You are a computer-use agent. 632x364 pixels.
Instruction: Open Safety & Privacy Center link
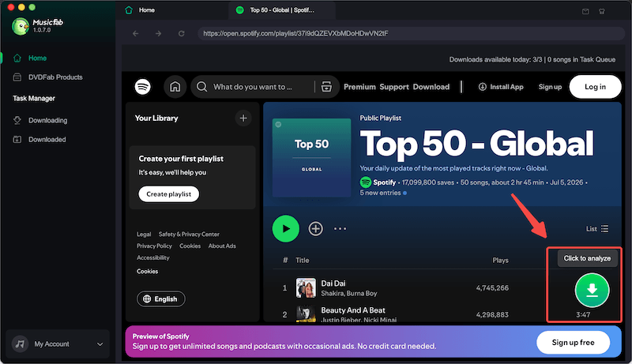click(189, 235)
